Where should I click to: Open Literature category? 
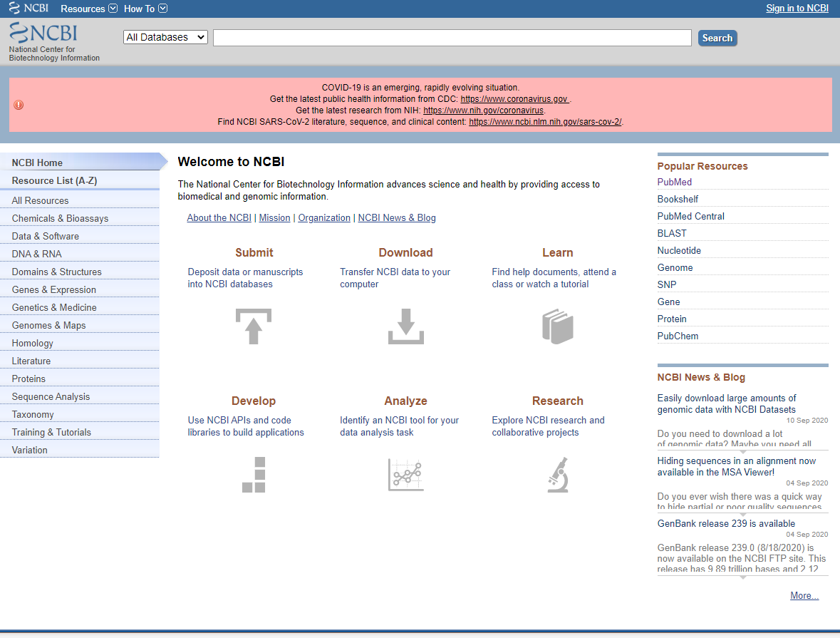pos(80,361)
